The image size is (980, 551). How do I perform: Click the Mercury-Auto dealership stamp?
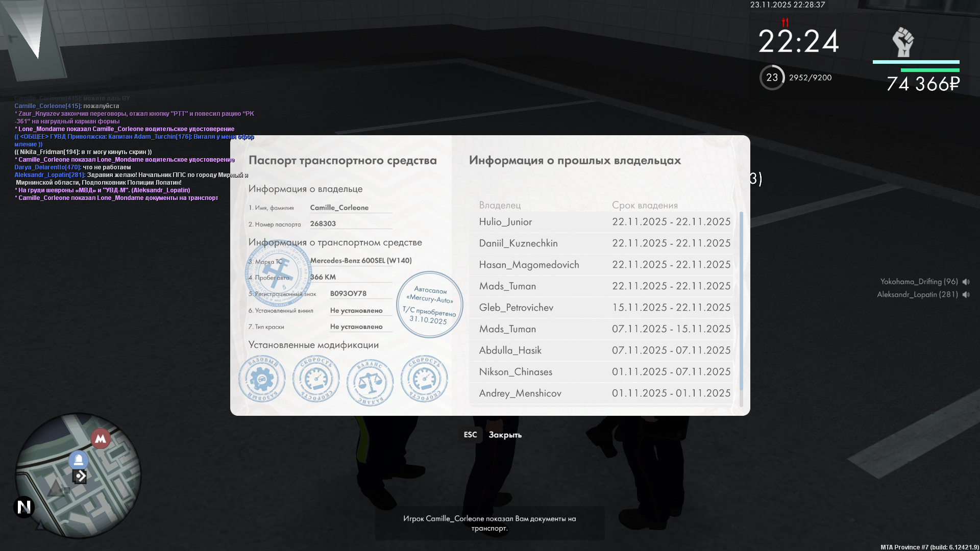click(x=429, y=305)
